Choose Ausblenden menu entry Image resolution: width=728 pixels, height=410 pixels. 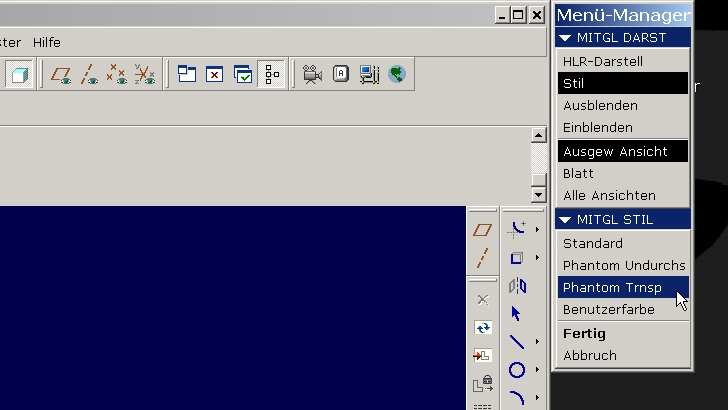tap(623, 105)
